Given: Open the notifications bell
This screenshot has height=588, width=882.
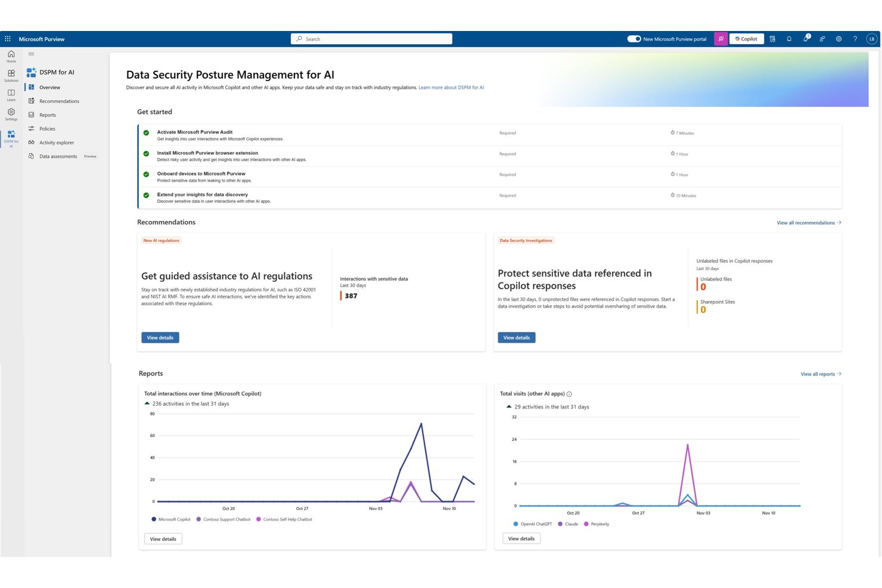Looking at the screenshot, I should tap(789, 39).
